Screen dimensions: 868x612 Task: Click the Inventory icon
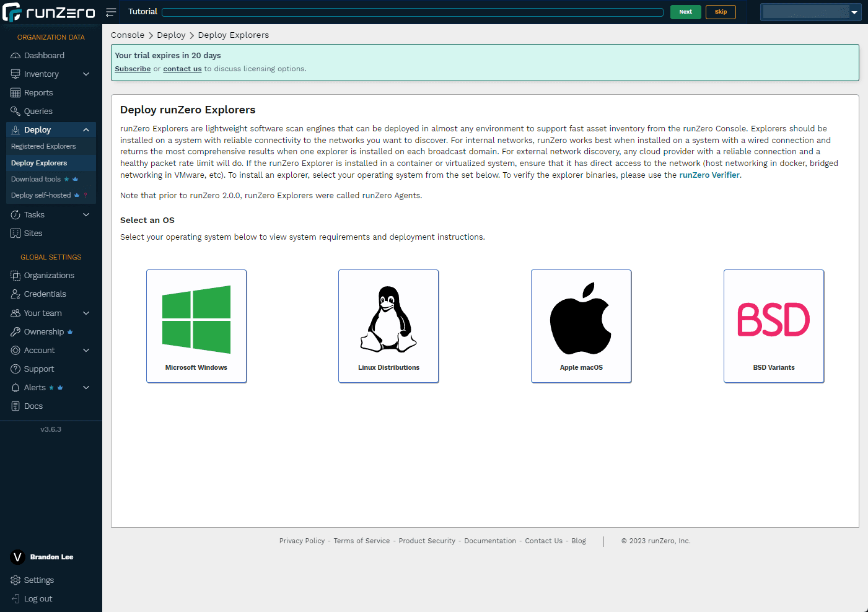click(15, 74)
